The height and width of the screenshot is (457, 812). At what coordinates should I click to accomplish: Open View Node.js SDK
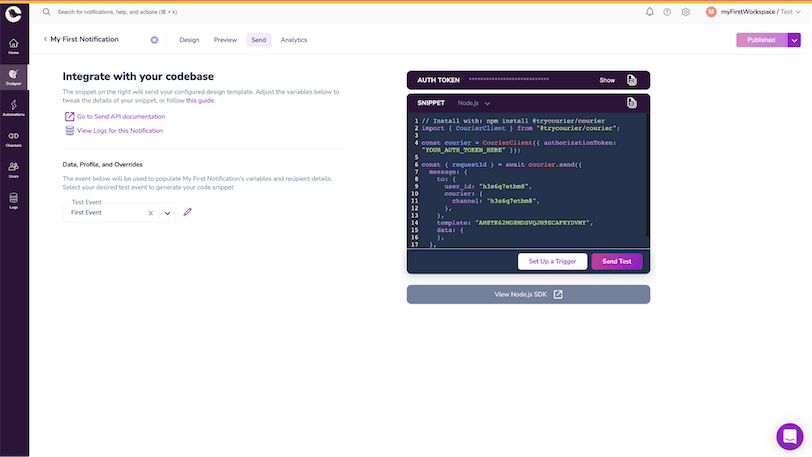coord(528,294)
